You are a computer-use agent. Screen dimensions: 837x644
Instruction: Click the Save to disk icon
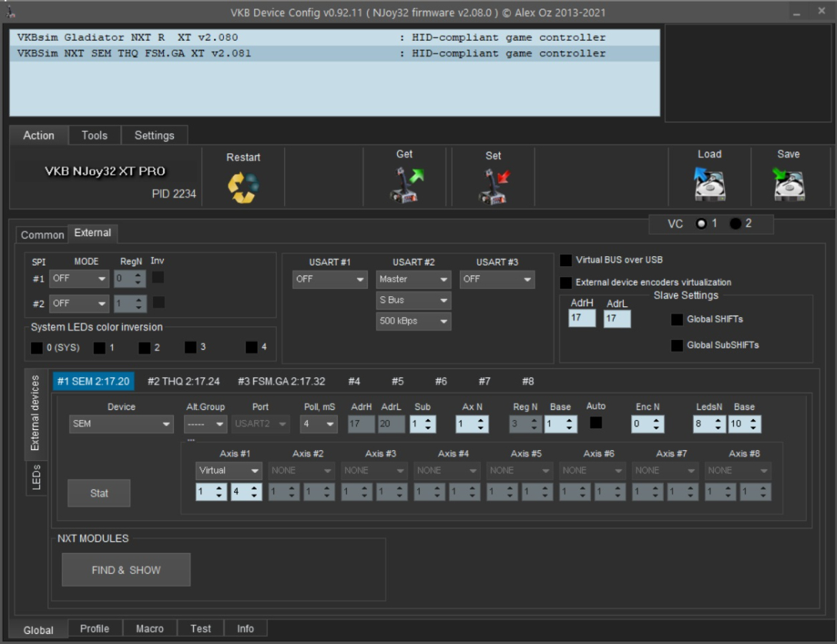click(789, 184)
